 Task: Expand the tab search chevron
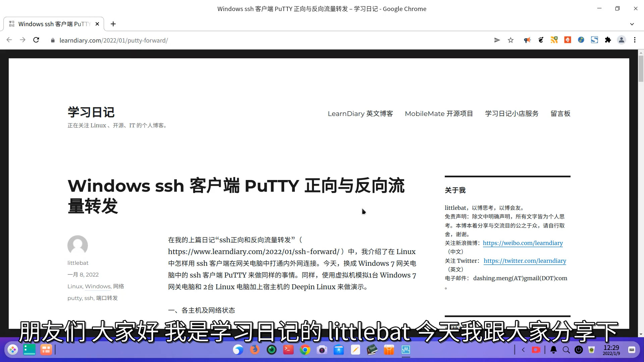[x=632, y=24]
